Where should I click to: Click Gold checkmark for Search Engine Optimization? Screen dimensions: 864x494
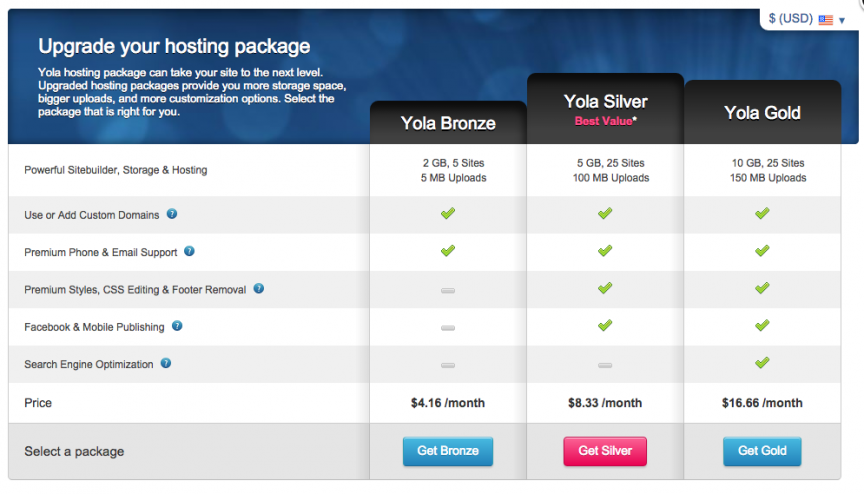762,362
